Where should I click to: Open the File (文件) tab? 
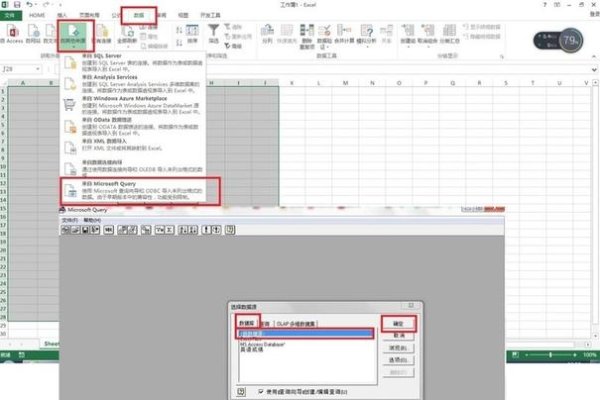(10, 15)
